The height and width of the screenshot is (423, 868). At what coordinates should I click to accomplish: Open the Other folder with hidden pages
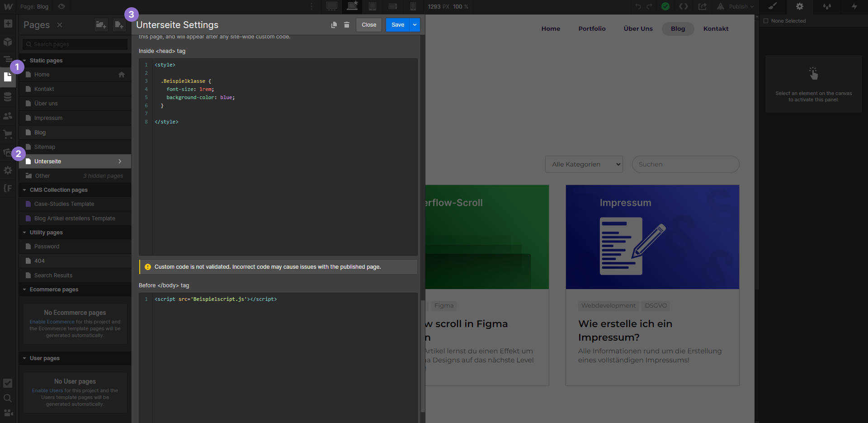pyautogui.click(x=75, y=176)
